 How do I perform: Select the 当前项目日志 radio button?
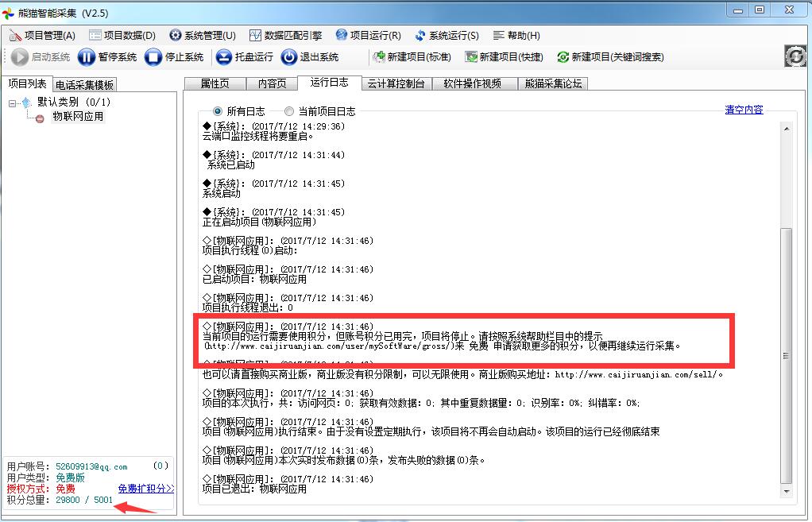click(x=289, y=111)
